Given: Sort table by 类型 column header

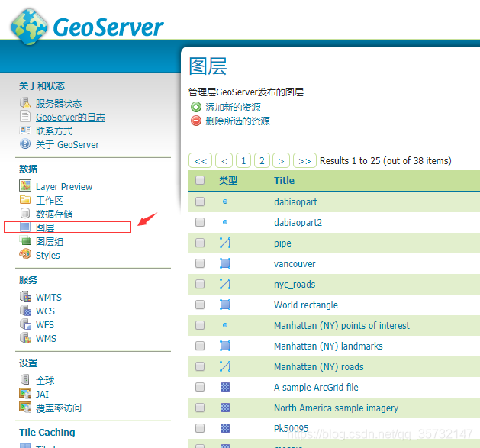Looking at the screenshot, I should (x=228, y=180).
